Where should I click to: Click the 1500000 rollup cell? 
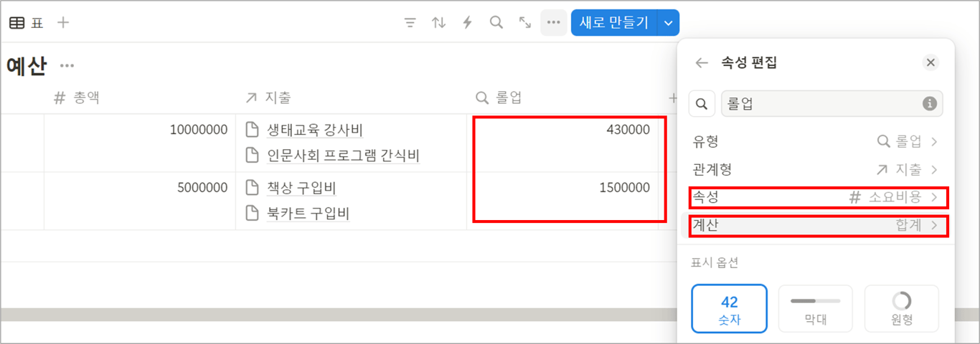(x=563, y=201)
